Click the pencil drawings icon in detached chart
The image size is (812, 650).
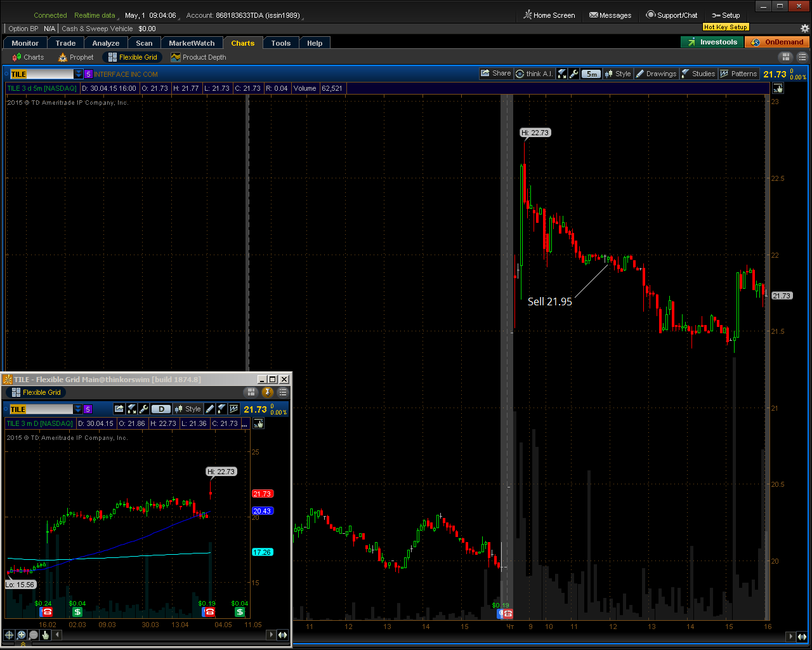pyautogui.click(x=210, y=409)
